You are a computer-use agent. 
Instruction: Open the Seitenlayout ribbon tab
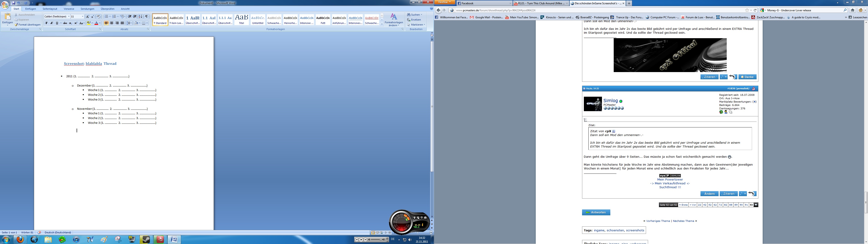[50, 9]
